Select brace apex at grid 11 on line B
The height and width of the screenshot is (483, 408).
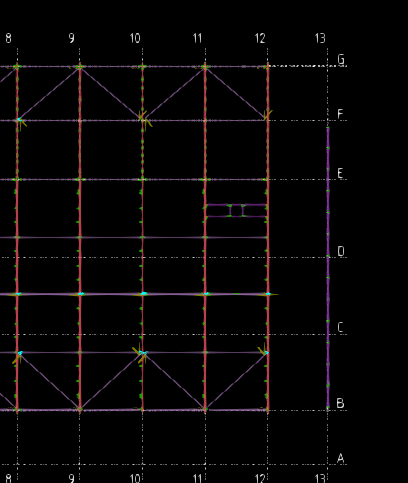point(205,409)
